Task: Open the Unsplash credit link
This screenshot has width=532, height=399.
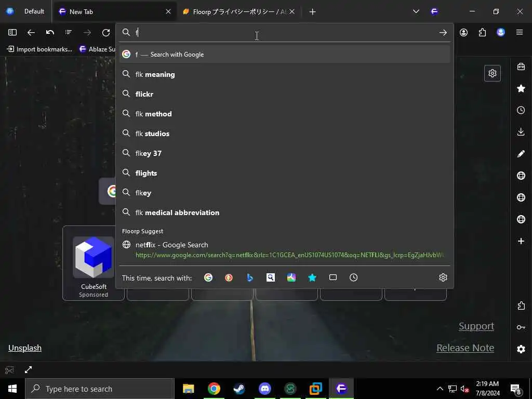Action: (25, 348)
